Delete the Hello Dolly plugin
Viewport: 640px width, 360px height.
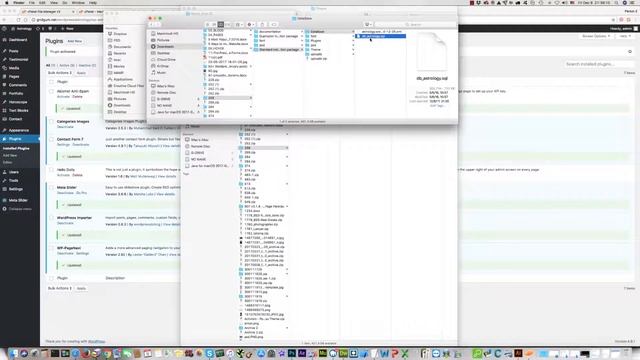pyautogui.click(x=77, y=176)
